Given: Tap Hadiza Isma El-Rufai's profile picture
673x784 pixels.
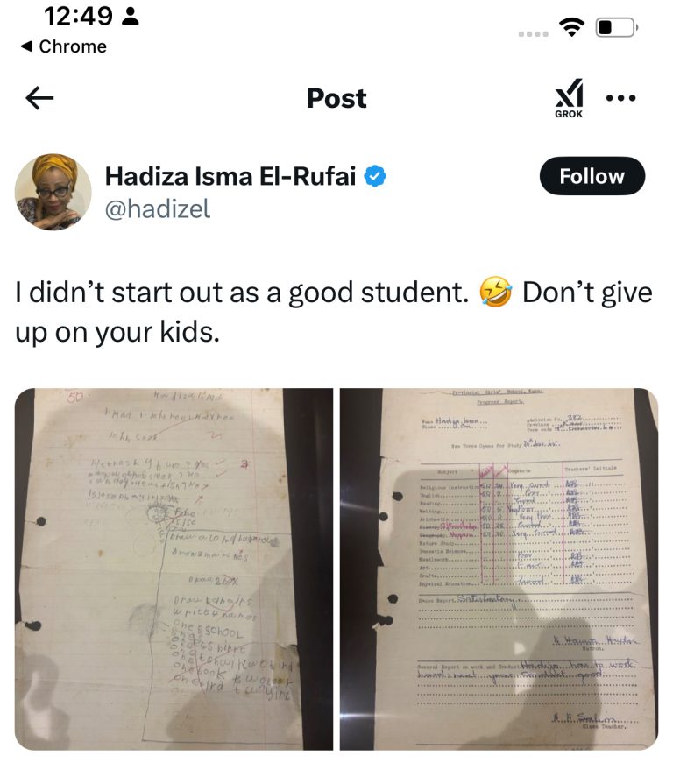Looking at the screenshot, I should tap(53, 192).
